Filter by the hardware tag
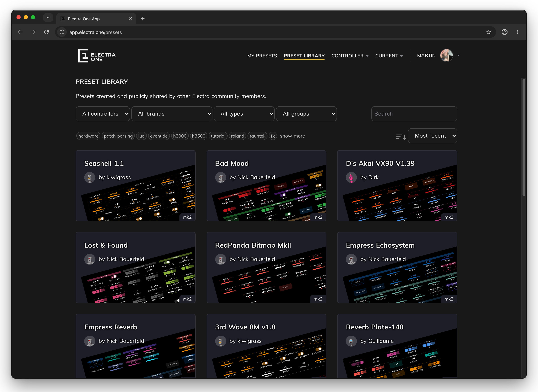The width and height of the screenshot is (538, 392). [x=88, y=136]
